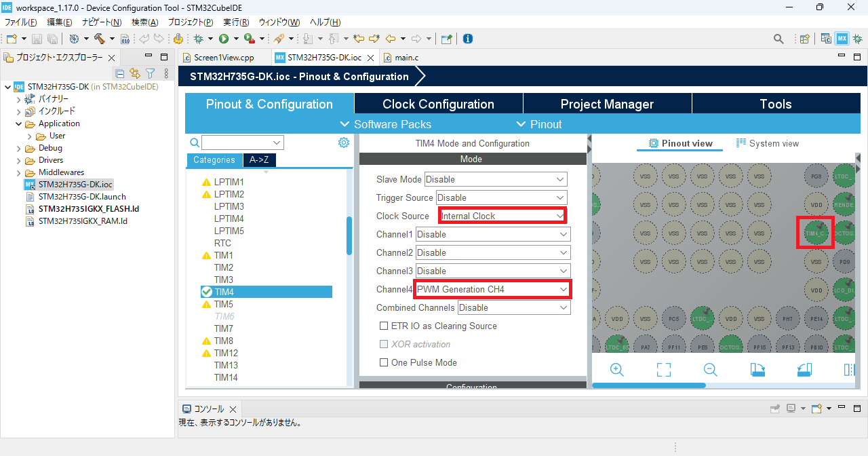Open the ヘルプ menu

[x=325, y=22]
